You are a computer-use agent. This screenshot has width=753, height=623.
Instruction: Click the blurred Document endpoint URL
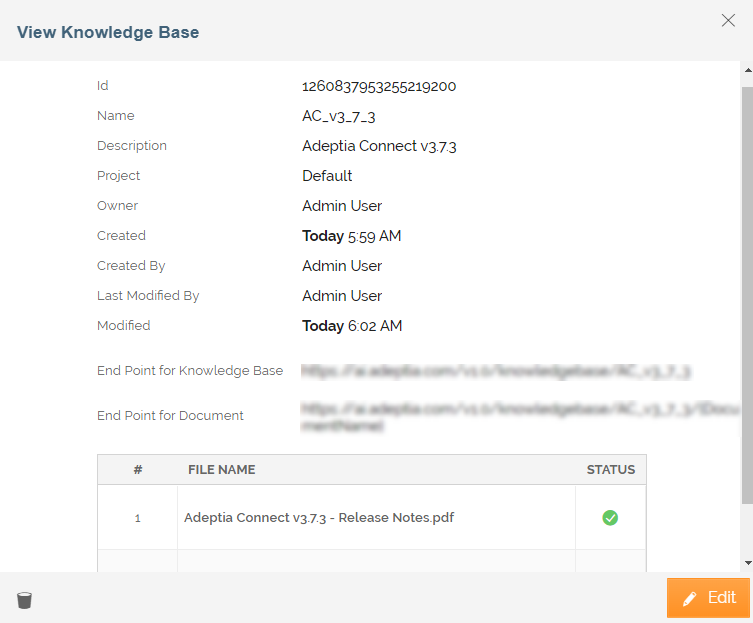[x=520, y=417]
